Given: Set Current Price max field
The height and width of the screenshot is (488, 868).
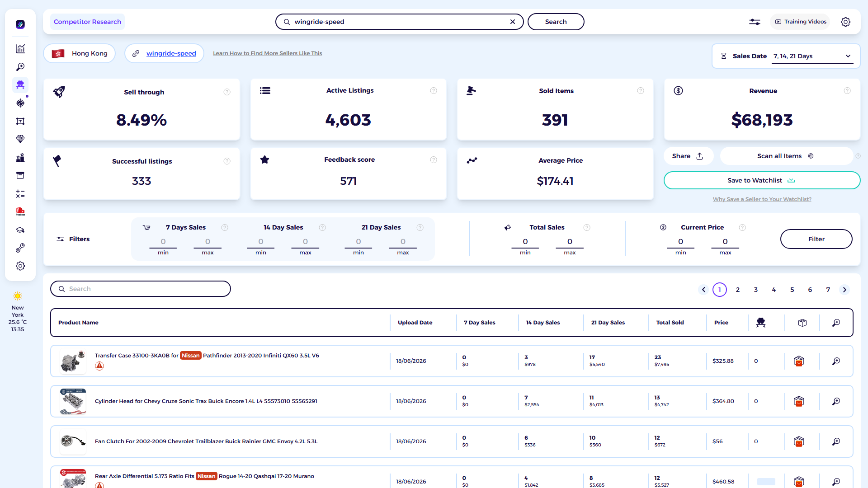Looking at the screenshot, I should coord(725,242).
